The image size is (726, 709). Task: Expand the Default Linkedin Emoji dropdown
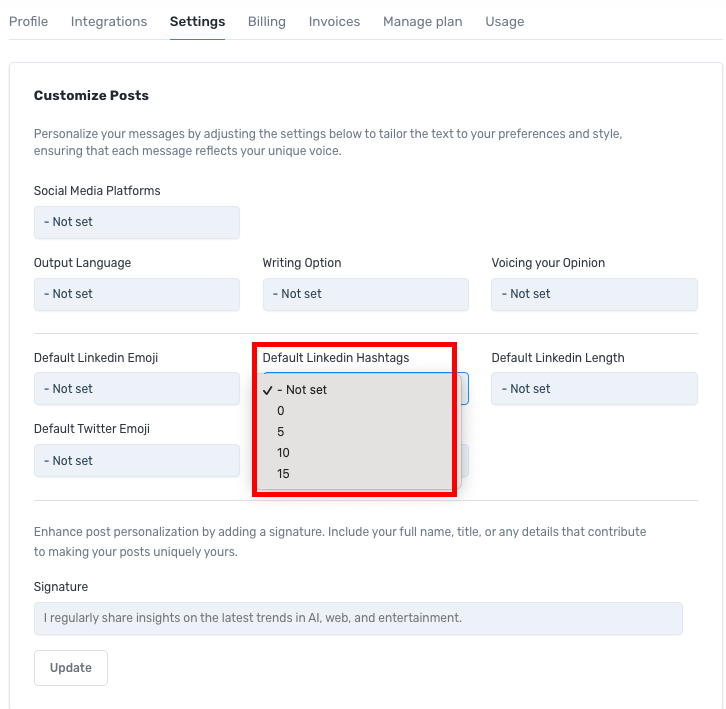pos(136,389)
